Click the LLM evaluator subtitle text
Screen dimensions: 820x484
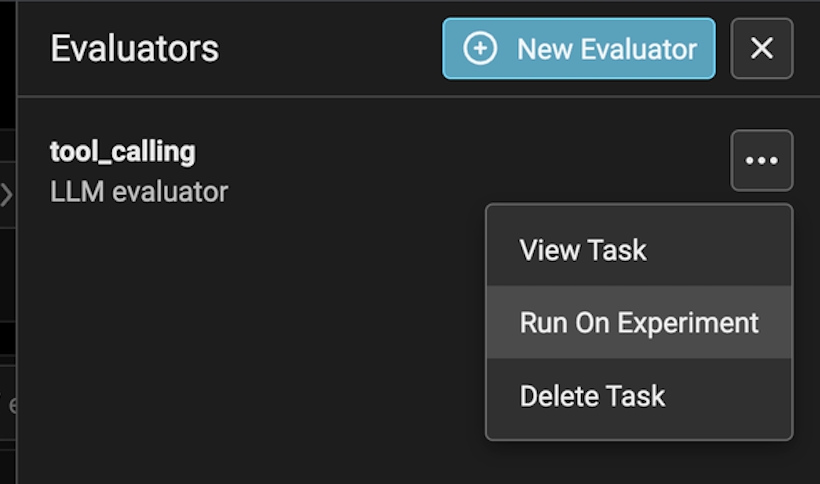[x=139, y=191]
